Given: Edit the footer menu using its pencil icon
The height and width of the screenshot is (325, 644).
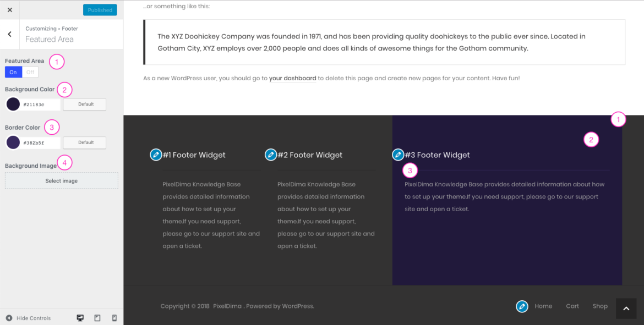Looking at the screenshot, I should [522, 306].
